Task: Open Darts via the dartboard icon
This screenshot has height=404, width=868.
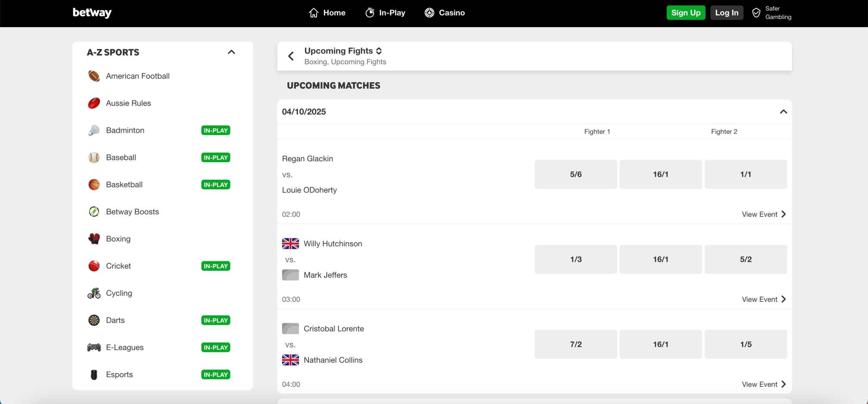Action: pos(94,320)
